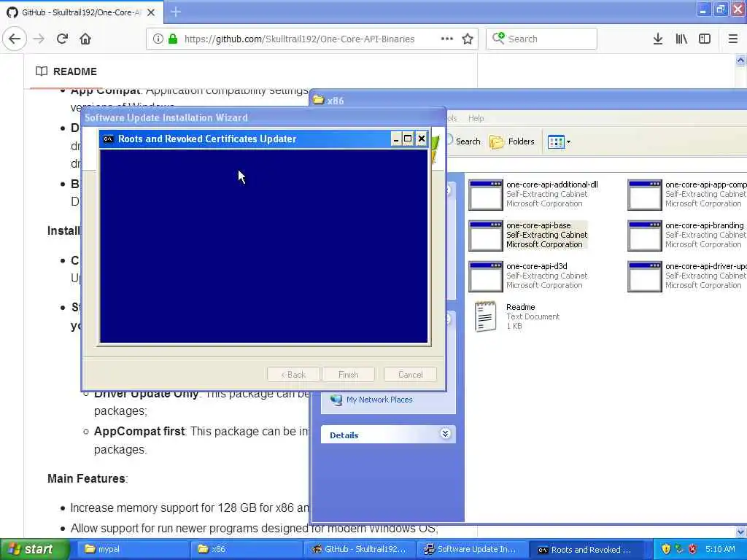Viewport: 747px width, 560px height.
Task: Switch to GitHub taskbar button
Action: 359,550
